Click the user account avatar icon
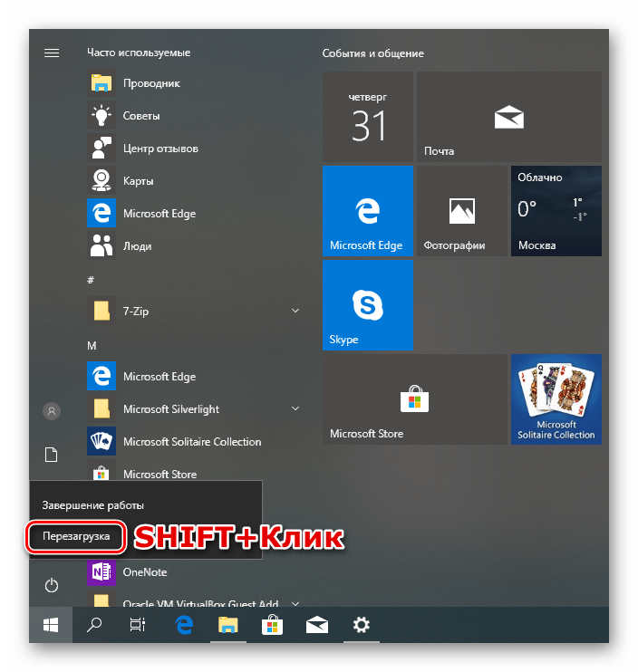The height and width of the screenshot is (672, 638). click(x=52, y=411)
